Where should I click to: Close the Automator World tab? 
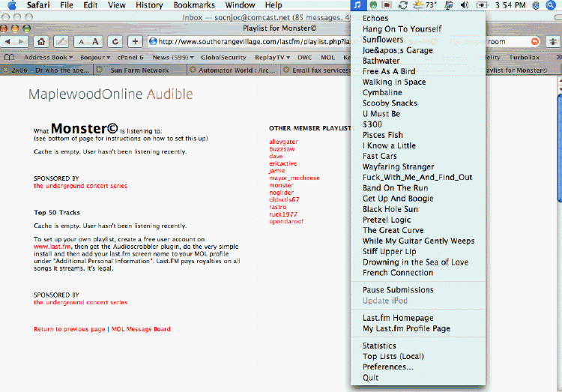tap(193, 70)
